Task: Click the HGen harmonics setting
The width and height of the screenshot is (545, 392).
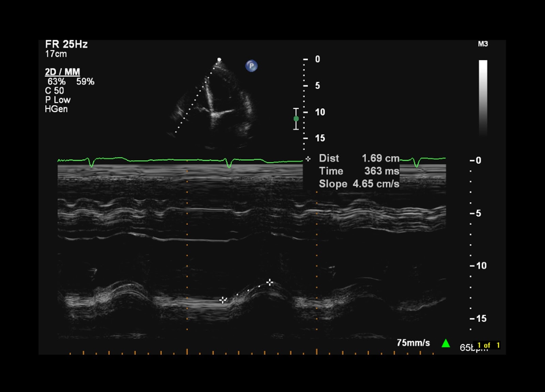Action: (56, 109)
